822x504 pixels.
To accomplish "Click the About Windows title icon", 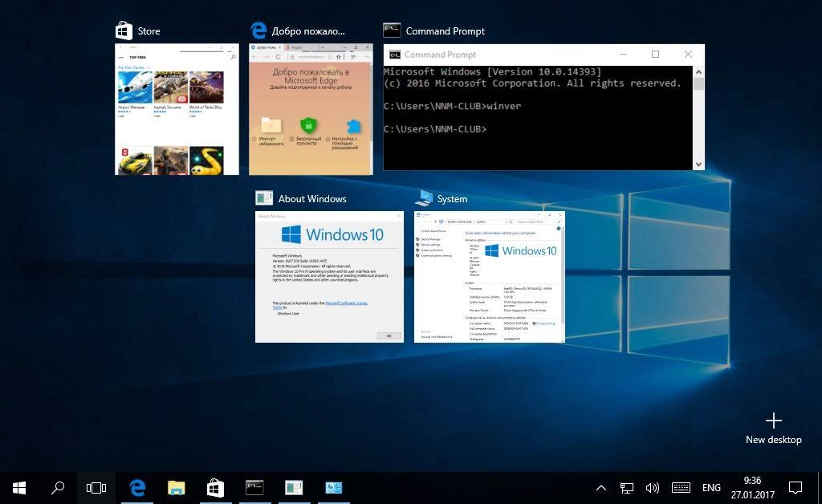I will pyautogui.click(x=264, y=198).
